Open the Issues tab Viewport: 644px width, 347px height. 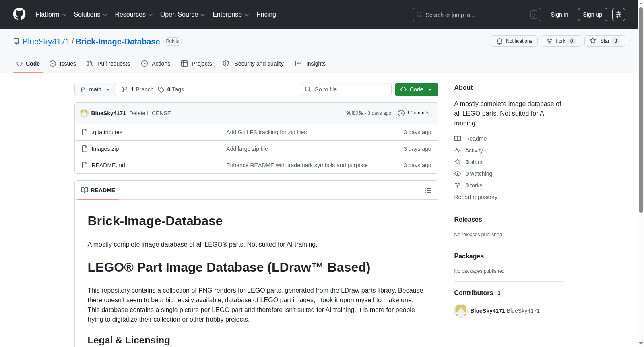(x=63, y=64)
